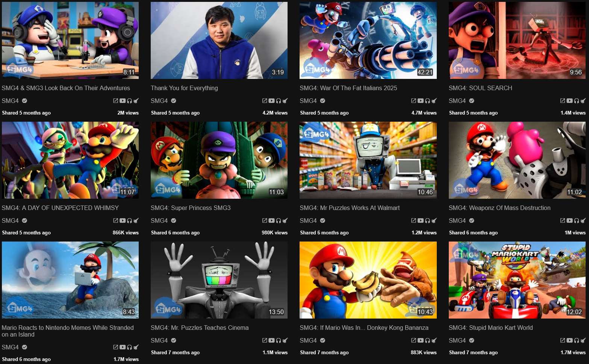Open 'SMG4 & SMG3 Look Back On Their Adventures' title

click(x=66, y=88)
